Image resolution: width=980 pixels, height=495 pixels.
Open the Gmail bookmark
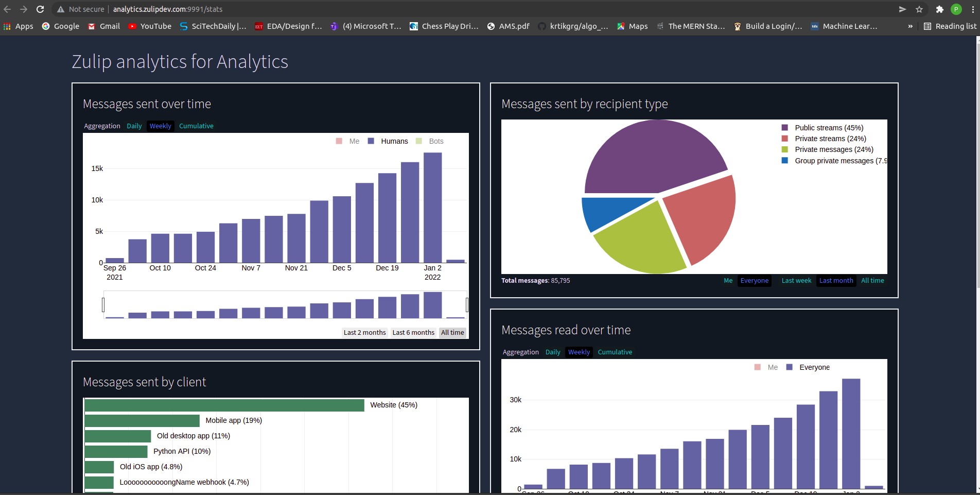[103, 26]
